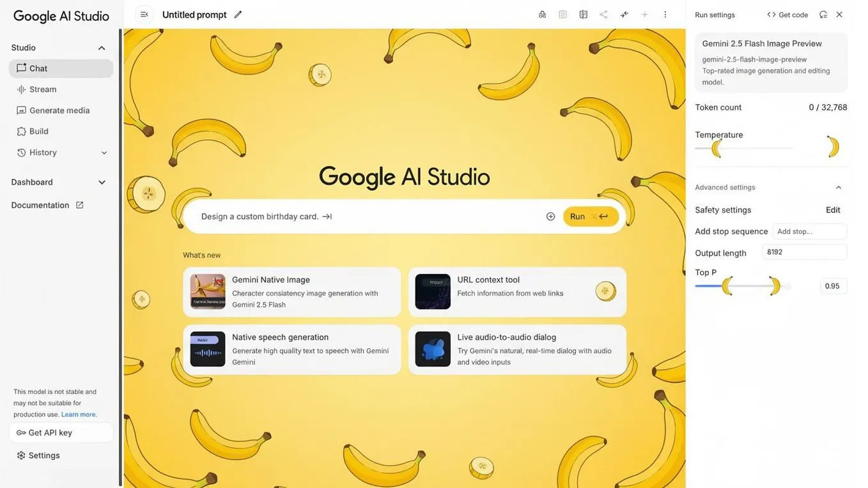Open Documentation via its external link icon
This screenshot has width=868, height=488.
pos(79,204)
